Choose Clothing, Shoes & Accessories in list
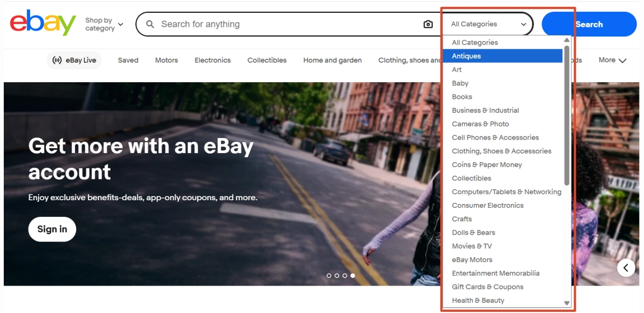Screen dimensions: 644x313 (502, 151)
